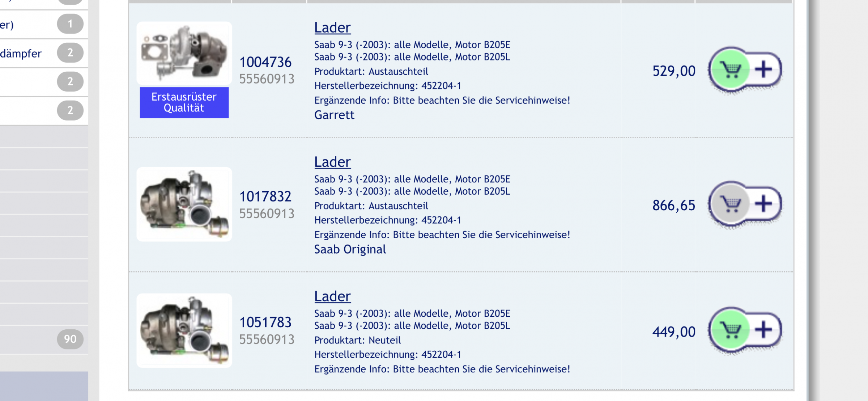
Task: Click article number 1004736
Action: tap(265, 62)
